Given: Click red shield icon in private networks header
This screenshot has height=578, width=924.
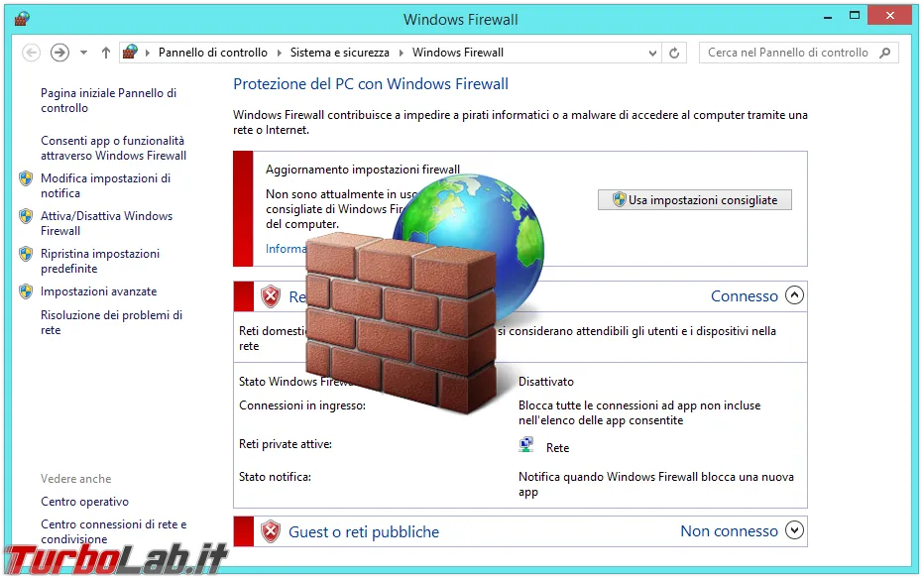Looking at the screenshot, I should tap(271, 296).
